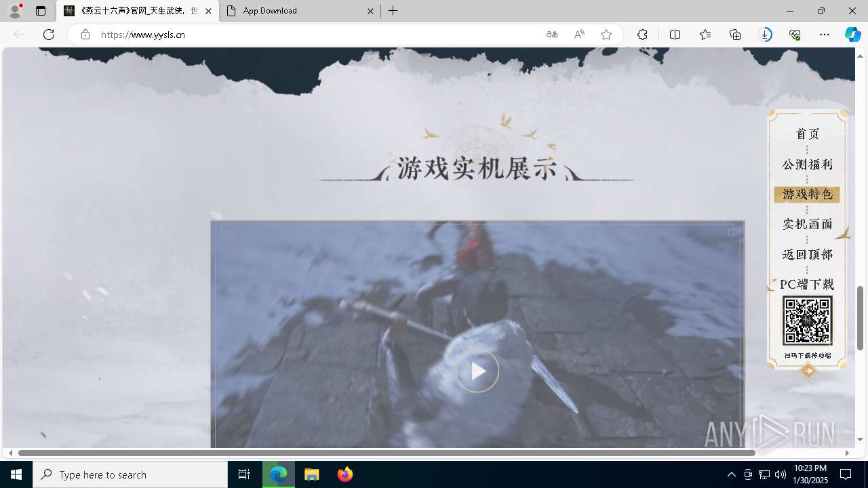Collapse the side navigation diamond button
Screen dimensions: 868x488
point(808,371)
